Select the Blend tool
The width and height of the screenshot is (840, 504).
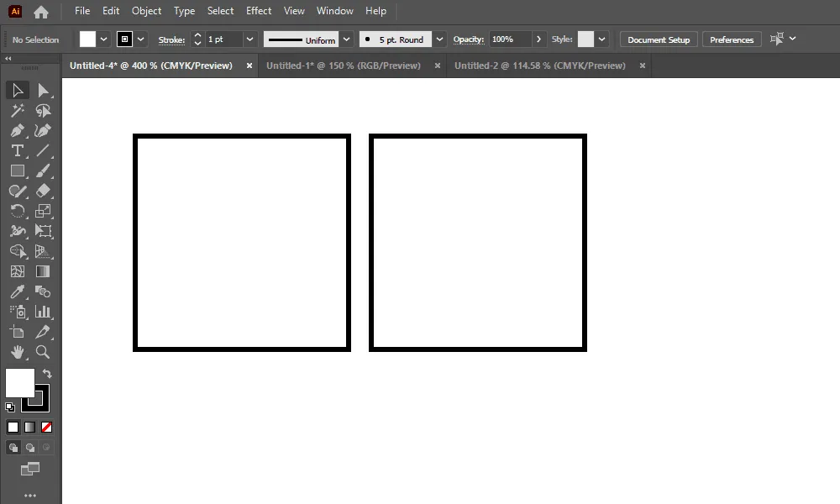tap(43, 291)
